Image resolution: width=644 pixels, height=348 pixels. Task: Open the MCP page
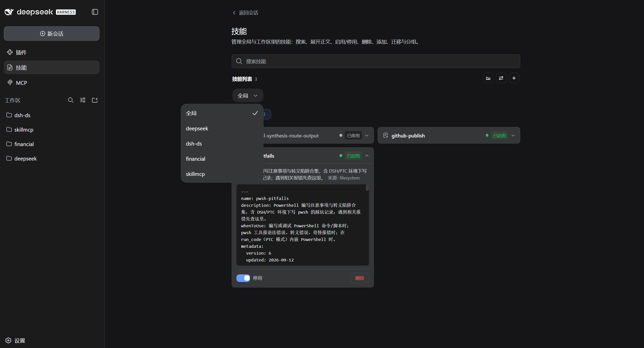[x=52, y=83]
